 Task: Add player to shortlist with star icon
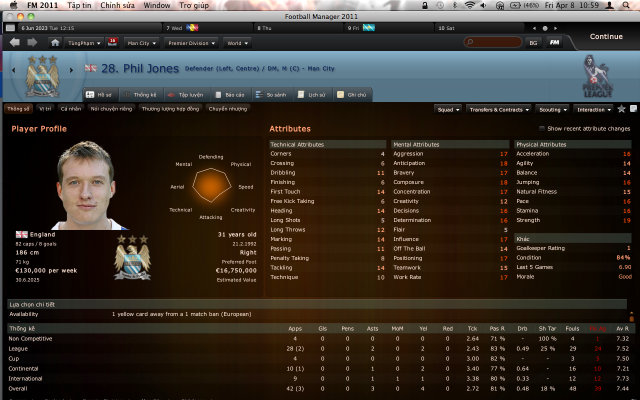622,109
